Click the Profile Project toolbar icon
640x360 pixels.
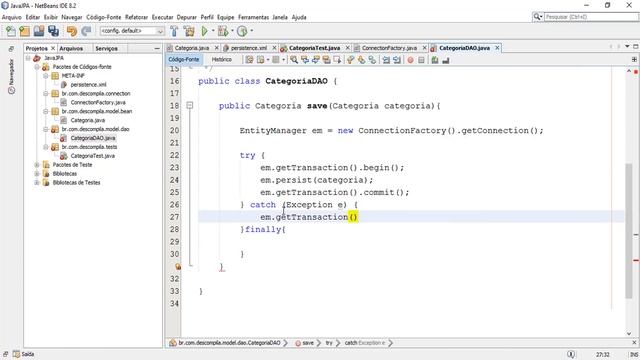pyautogui.click(x=242, y=31)
